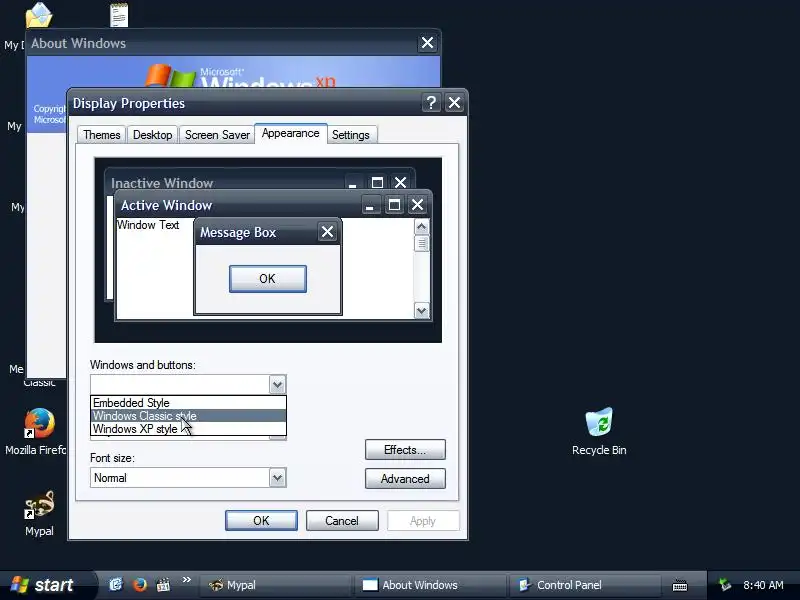Image resolution: width=800 pixels, height=600 pixels.
Task: Close the Display Properties dialog
Action: tap(454, 103)
